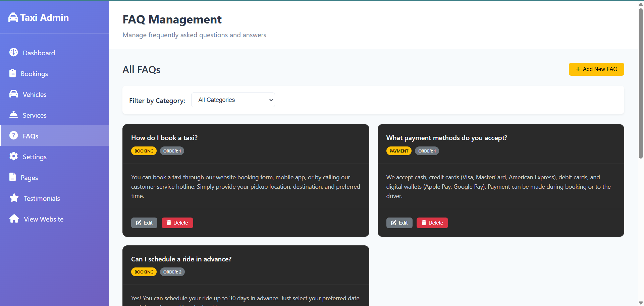The width and height of the screenshot is (644, 306).
Task: Click the BOOKING category badge on advance ride FAQ
Action: point(144,272)
